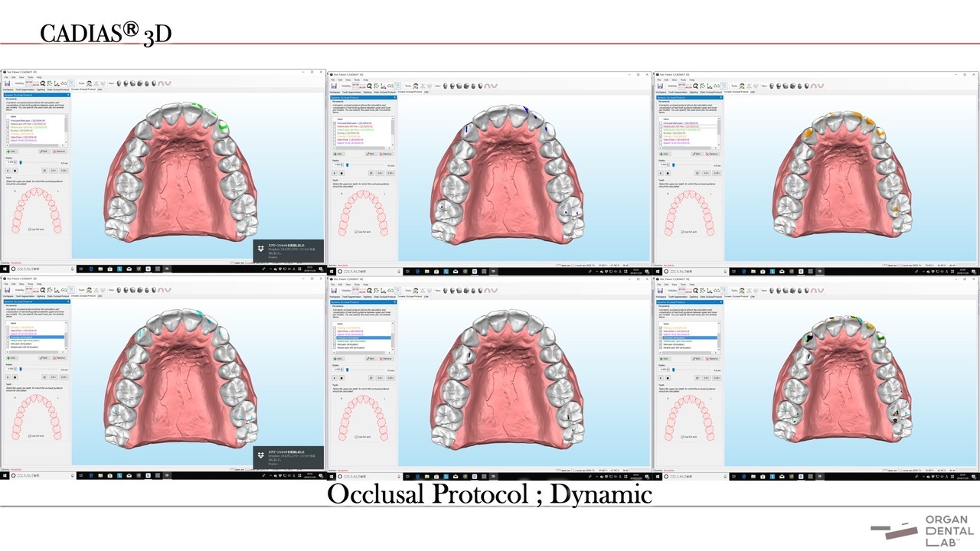Toggle Mediotrusion left (Articulator) checkbox, bottom-right window
Screen dimensions: 980x551
661,347
